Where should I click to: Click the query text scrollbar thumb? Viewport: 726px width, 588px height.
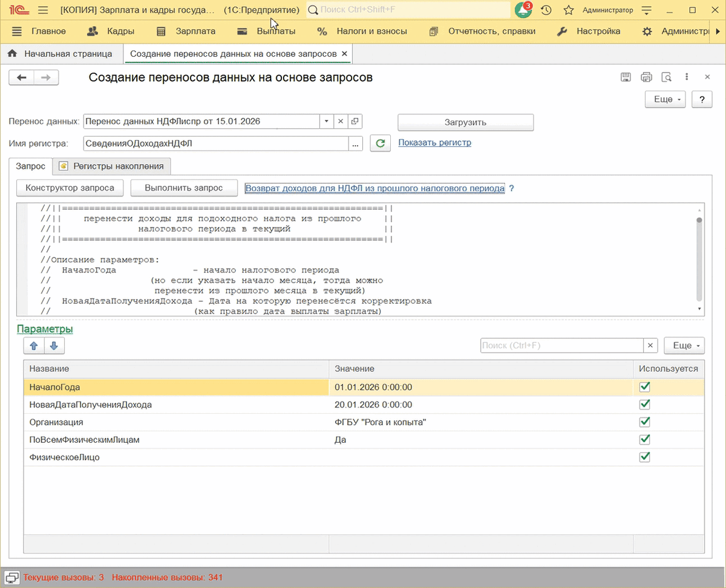699,258
